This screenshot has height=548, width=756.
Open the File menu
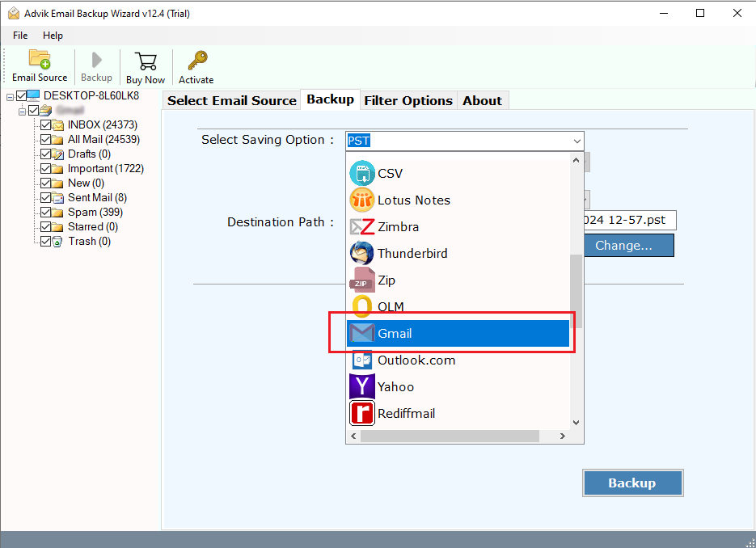(20, 36)
